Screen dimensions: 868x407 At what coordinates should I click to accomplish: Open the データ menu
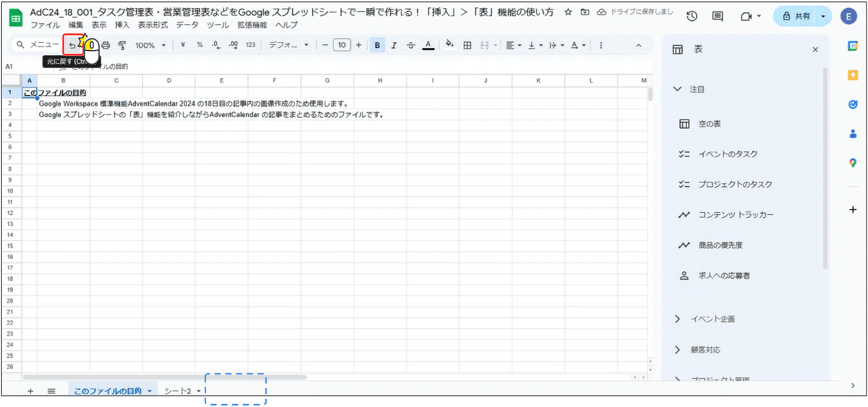(x=187, y=25)
